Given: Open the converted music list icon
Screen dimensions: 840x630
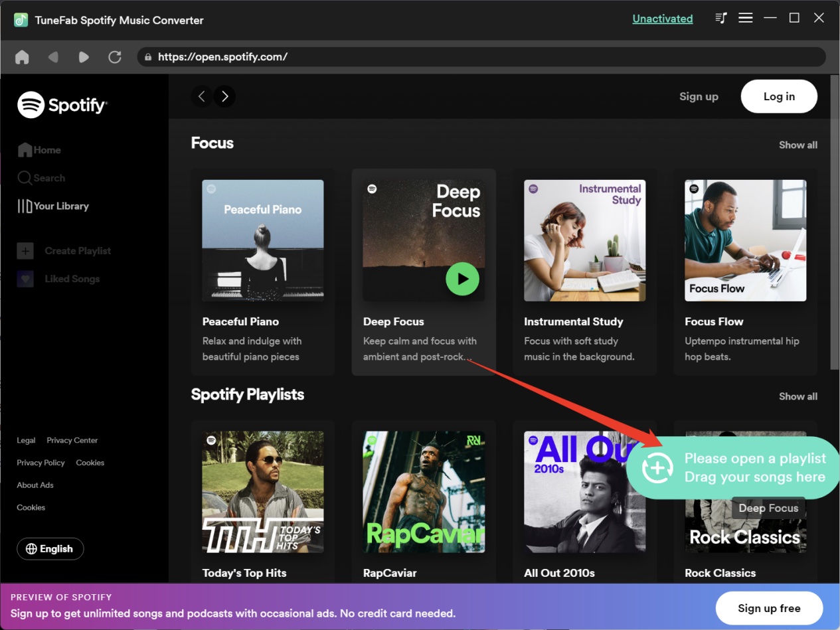Looking at the screenshot, I should (x=720, y=18).
